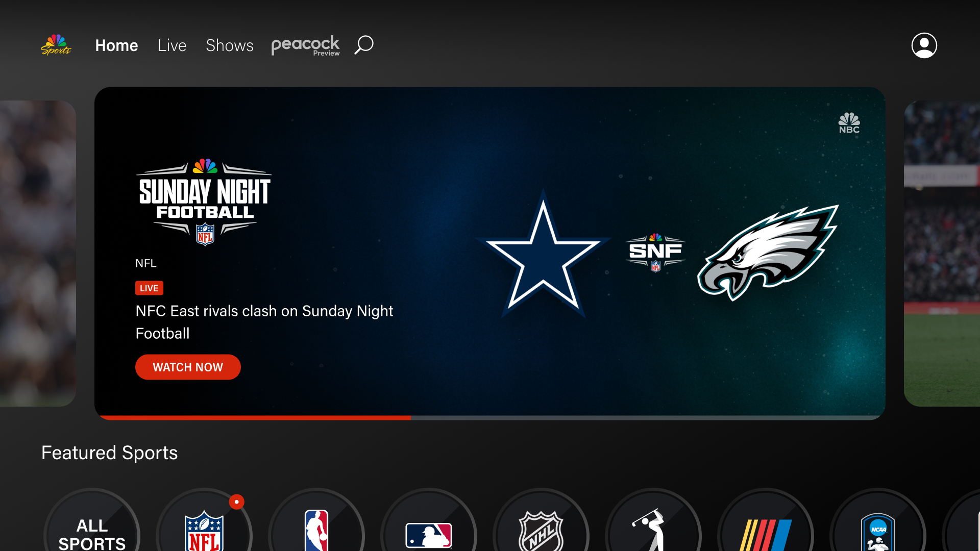Open the Home tab
Viewport: 980px width, 551px height.
pyautogui.click(x=116, y=45)
